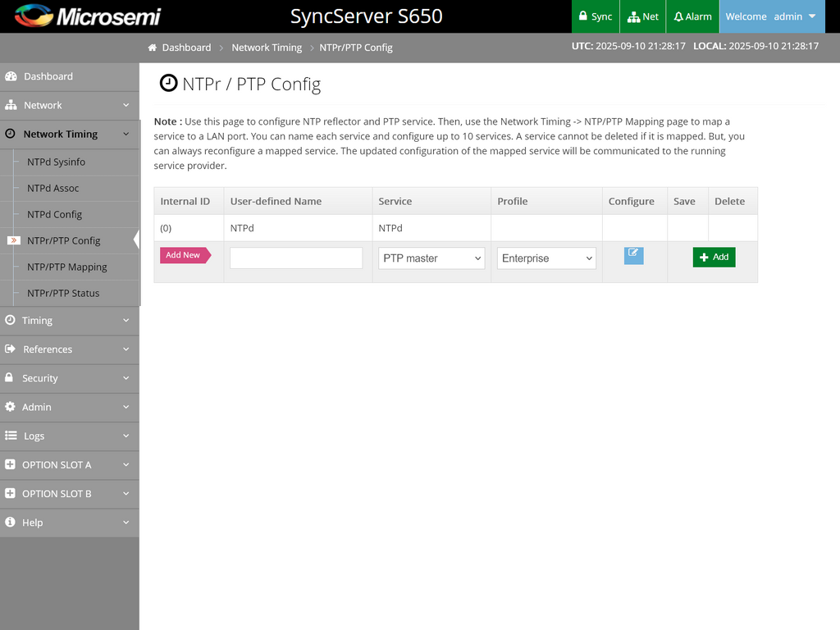840x630 pixels.
Task: Go to Network Timing breadcrumb link
Action: tap(267, 48)
